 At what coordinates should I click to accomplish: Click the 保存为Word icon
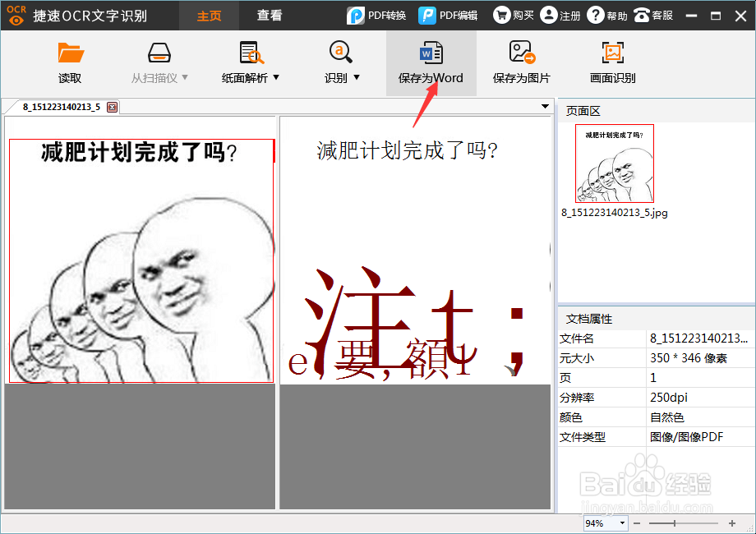(x=431, y=53)
